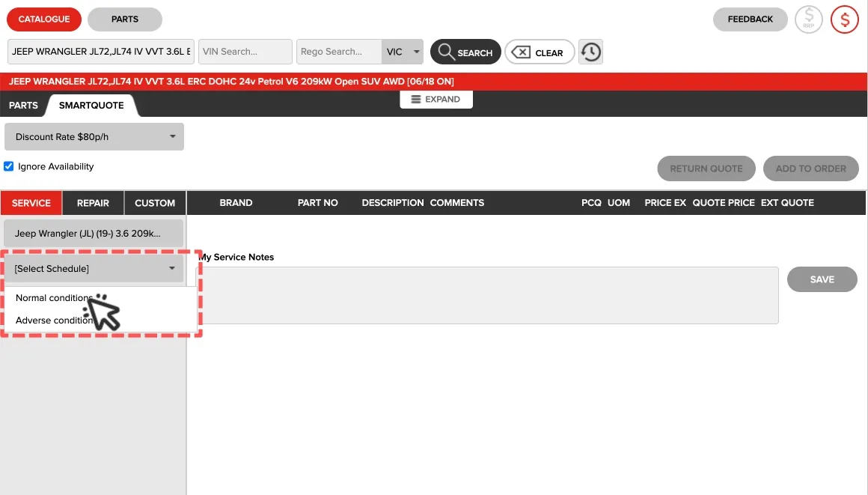Click the Ext Quote column header

coord(787,203)
